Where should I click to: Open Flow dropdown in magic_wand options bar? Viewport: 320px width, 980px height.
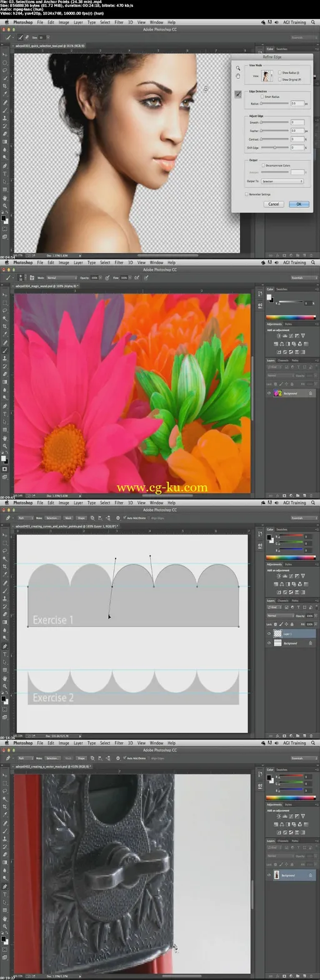click(x=131, y=277)
